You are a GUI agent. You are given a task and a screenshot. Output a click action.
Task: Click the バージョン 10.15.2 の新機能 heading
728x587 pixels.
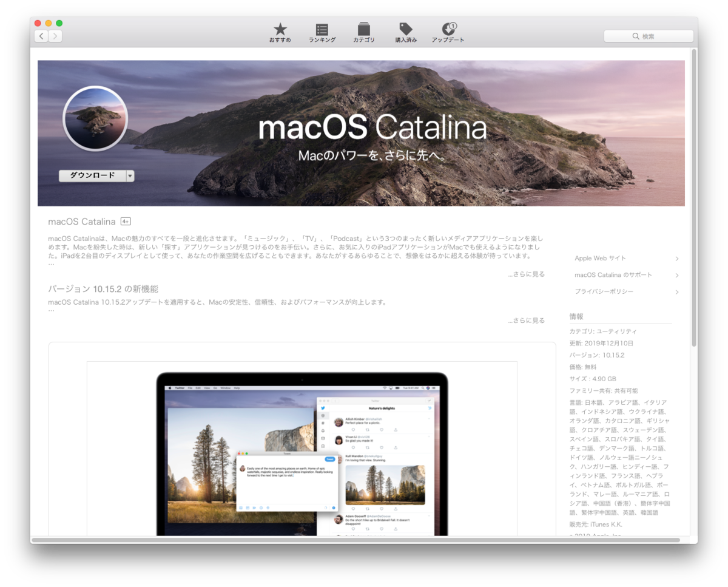[103, 289]
